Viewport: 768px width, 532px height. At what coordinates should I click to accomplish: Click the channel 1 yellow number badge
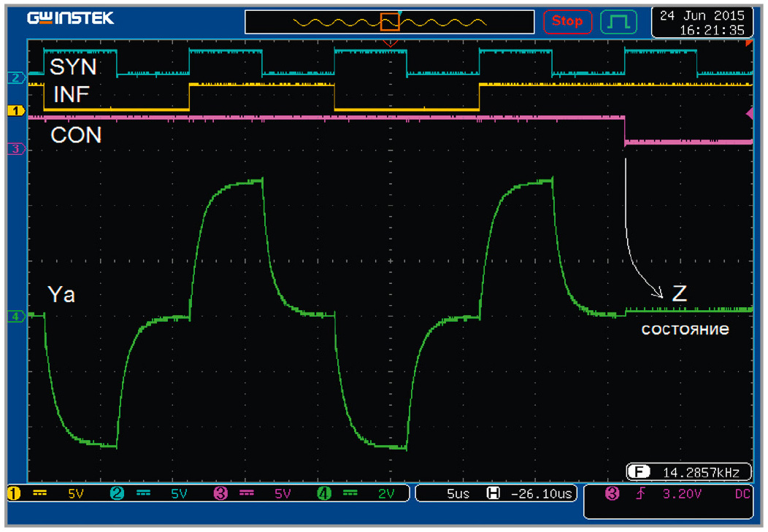14,493
